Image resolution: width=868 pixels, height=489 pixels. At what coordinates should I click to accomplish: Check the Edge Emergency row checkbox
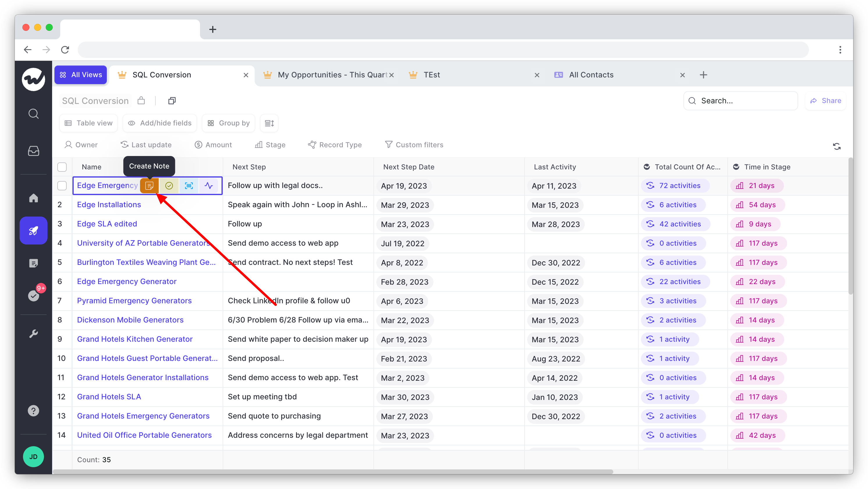pos(62,186)
